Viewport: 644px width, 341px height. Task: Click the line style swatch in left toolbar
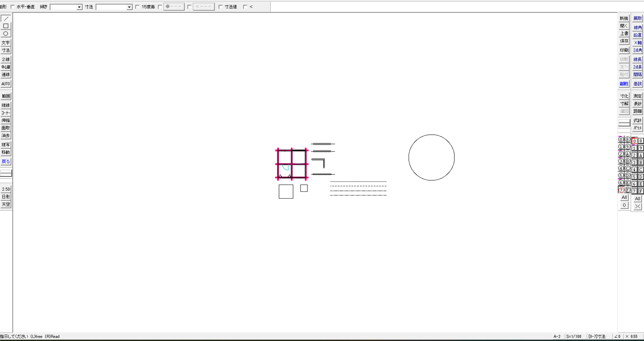[6, 173]
